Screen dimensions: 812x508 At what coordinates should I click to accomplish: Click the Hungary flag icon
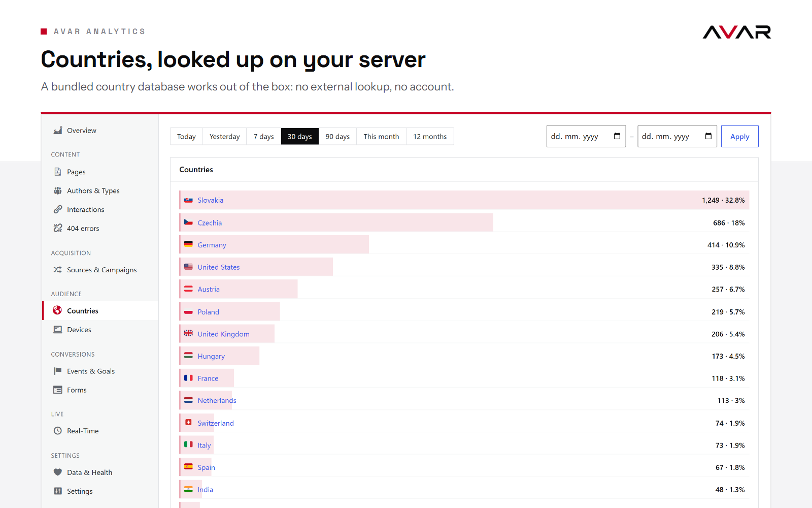pyautogui.click(x=188, y=356)
